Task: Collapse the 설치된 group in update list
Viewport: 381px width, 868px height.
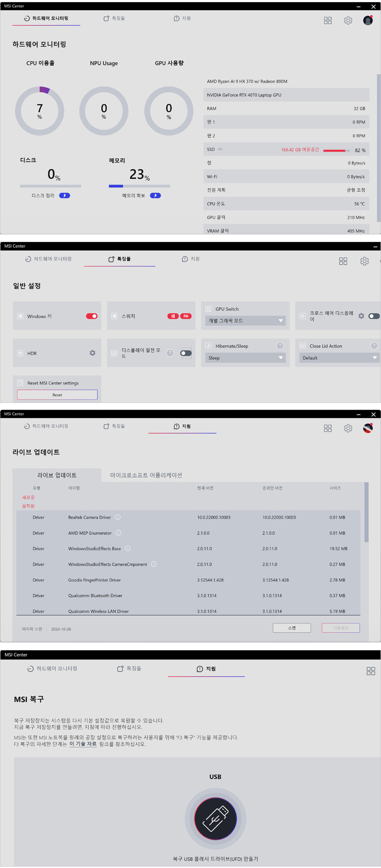Action: (x=28, y=506)
